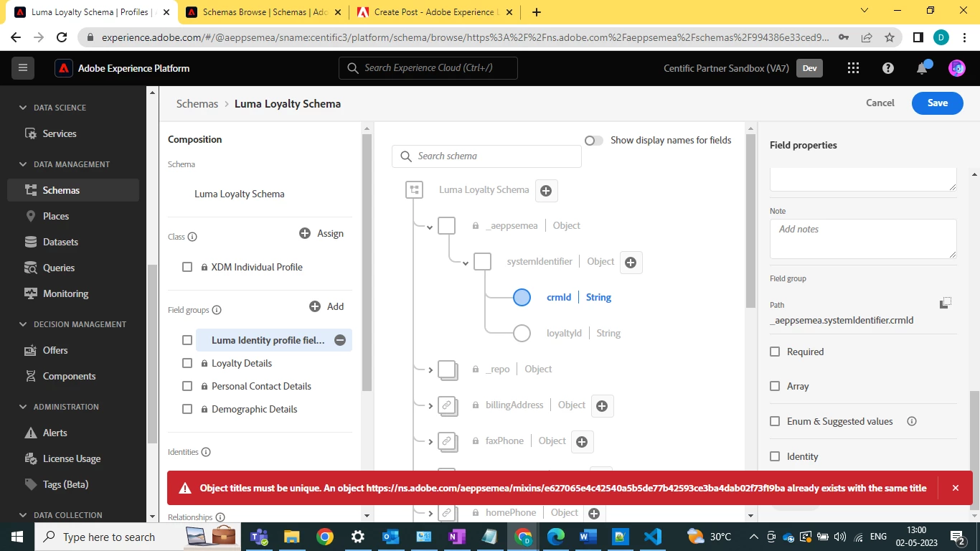Click the Windows Start button

click(x=17, y=537)
